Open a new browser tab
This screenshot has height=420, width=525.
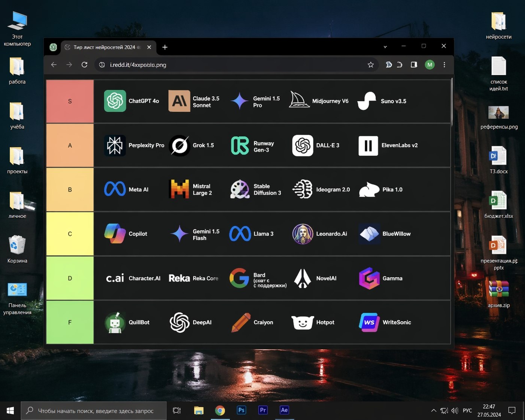pos(165,47)
